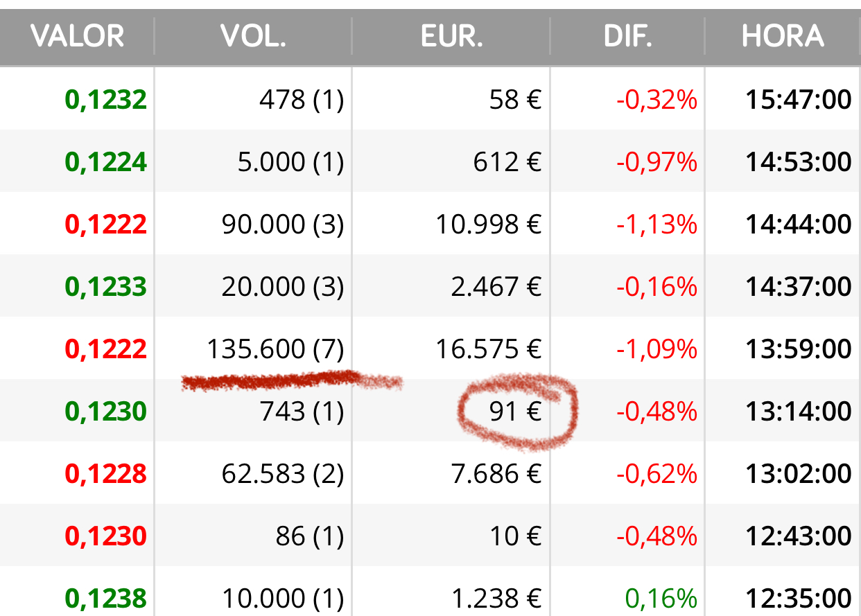
Task: Click the EUR. column header
Action: click(x=451, y=36)
